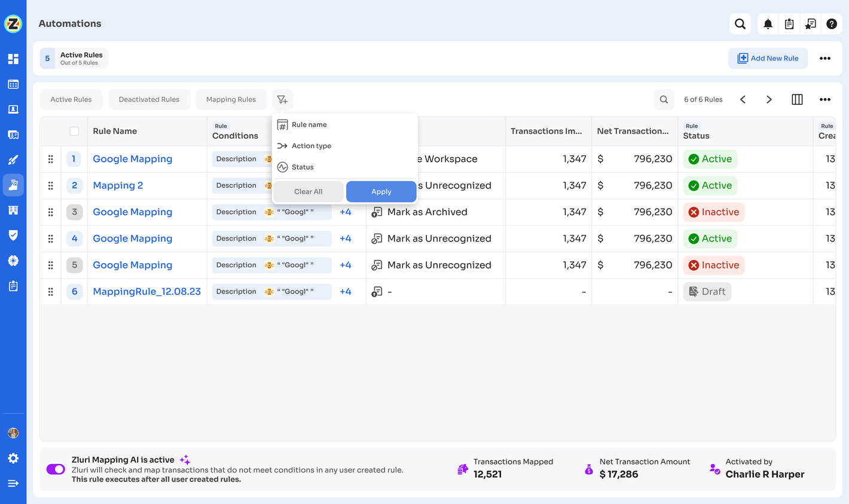Viewport: 849px width, 504px height.
Task: Open table more options ellipsis
Action: [825, 99]
